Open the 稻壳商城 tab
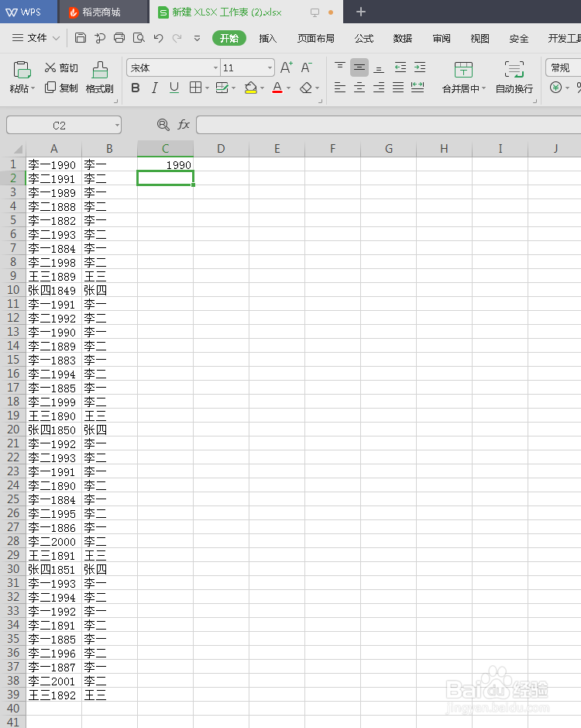Image resolution: width=581 pixels, height=728 pixels. 104,12
